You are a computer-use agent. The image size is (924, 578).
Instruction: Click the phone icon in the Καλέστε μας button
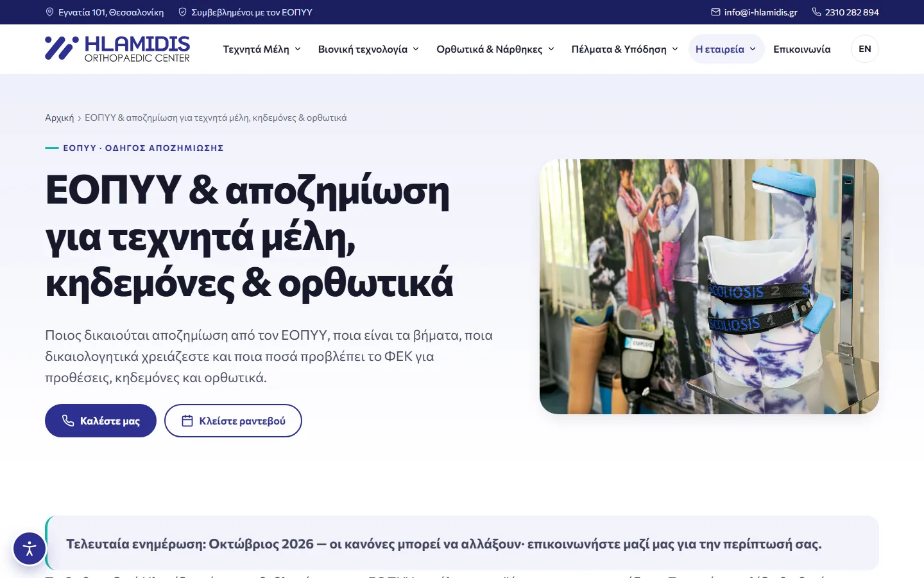click(x=67, y=421)
